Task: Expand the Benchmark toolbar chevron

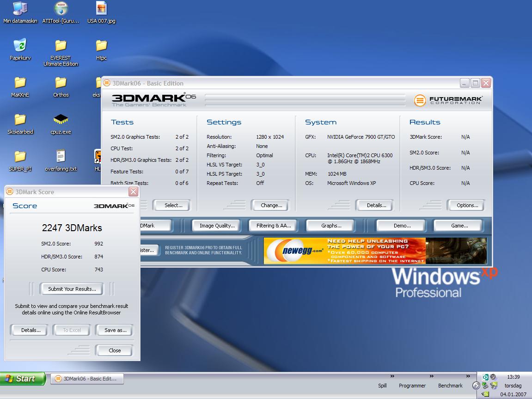Action: click(468, 376)
